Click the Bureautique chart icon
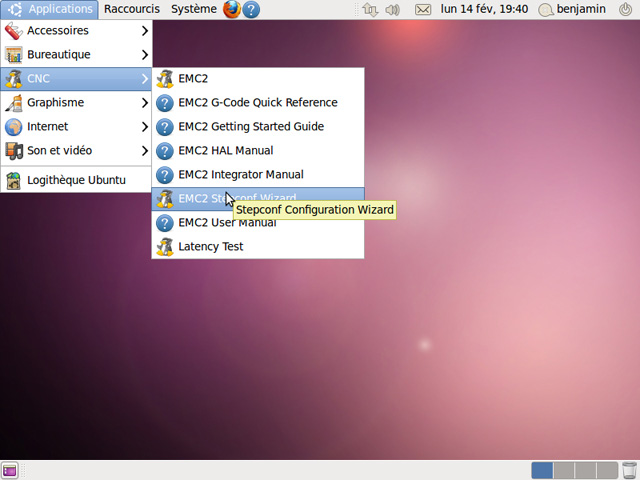 [13, 55]
